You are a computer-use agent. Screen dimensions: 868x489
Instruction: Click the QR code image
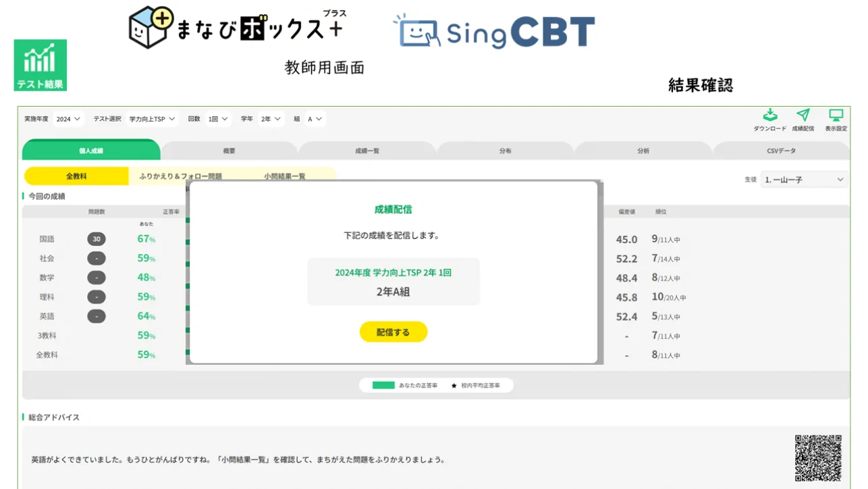coord(818,458)
